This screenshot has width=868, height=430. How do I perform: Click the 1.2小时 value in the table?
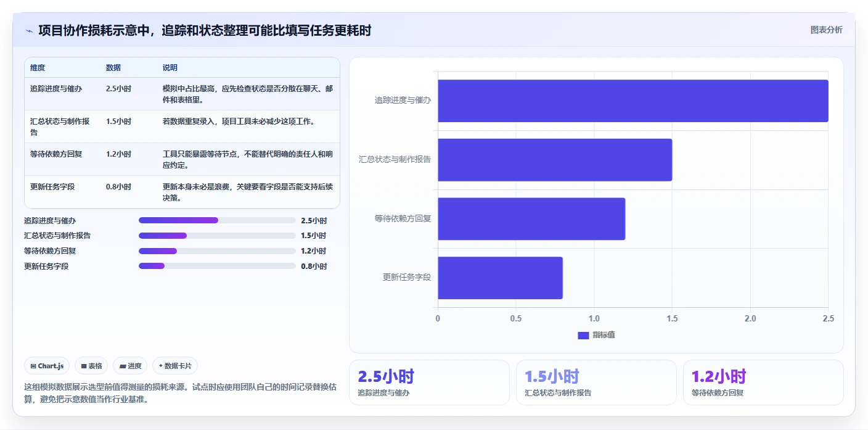[x=118, y=154]
